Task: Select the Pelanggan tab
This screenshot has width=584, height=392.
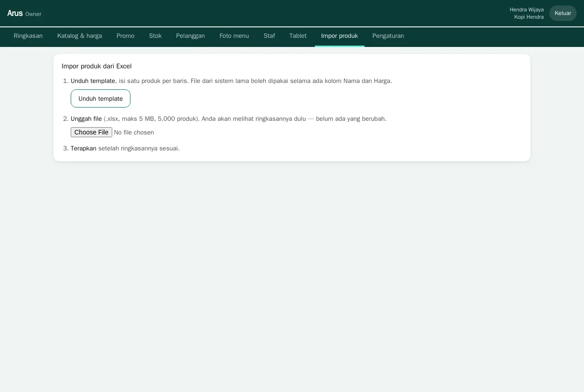Action: tap(190, 36)
